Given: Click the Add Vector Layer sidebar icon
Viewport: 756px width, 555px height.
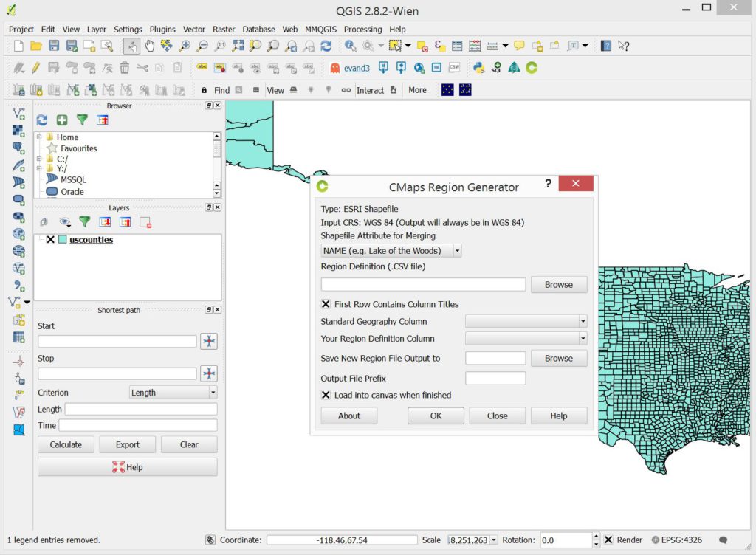Looking at the screenshot, I should [x=18, y=114].
